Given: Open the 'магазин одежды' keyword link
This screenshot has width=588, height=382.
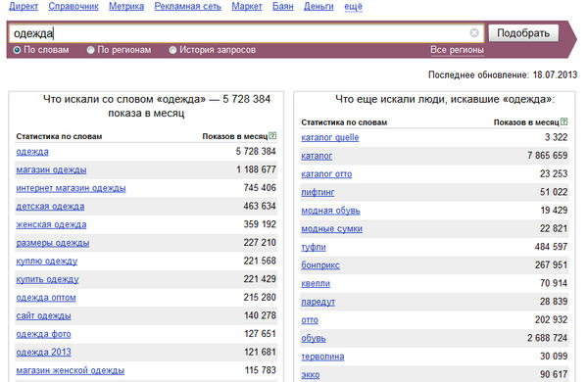Looking at the screenshot, I should [x=51, y=169].
